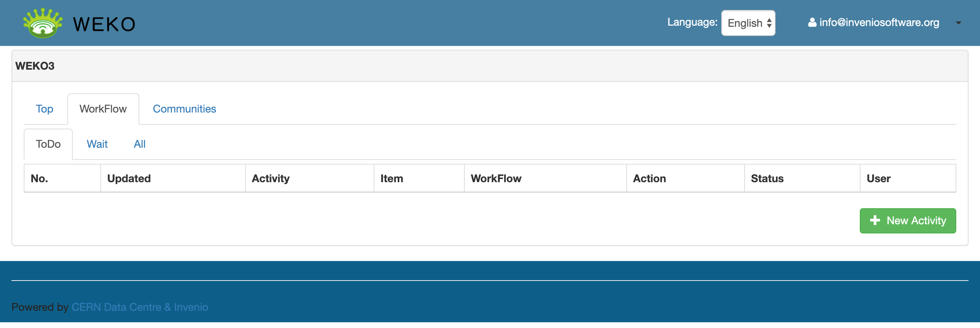This screenshot has width=980, height=328.
Task: Open the Communities tab
Action: point(185,109)
